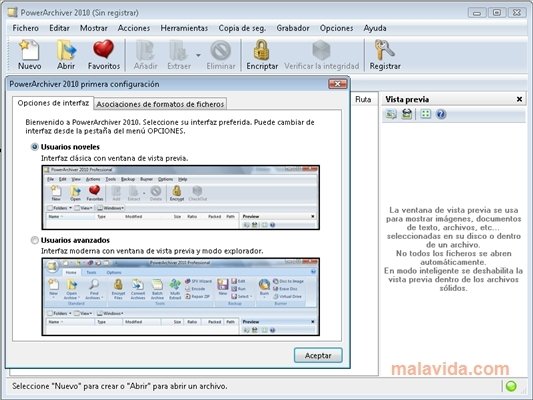The image size is (533, 400).
Task: Select the Usuarios noveles radio button
Action: (x=34, y=147)
